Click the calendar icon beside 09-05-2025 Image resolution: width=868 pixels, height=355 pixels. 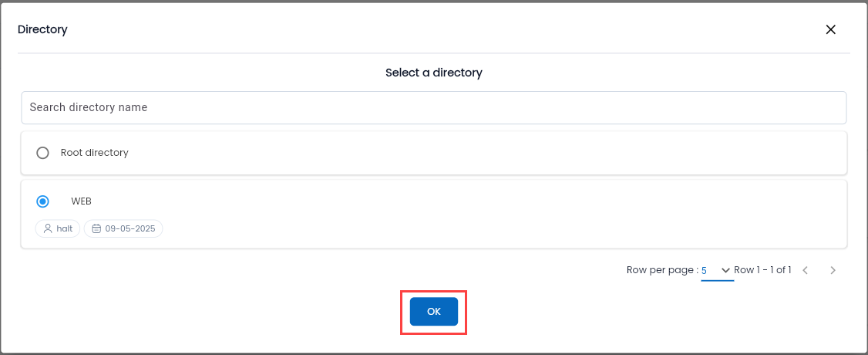96,228
